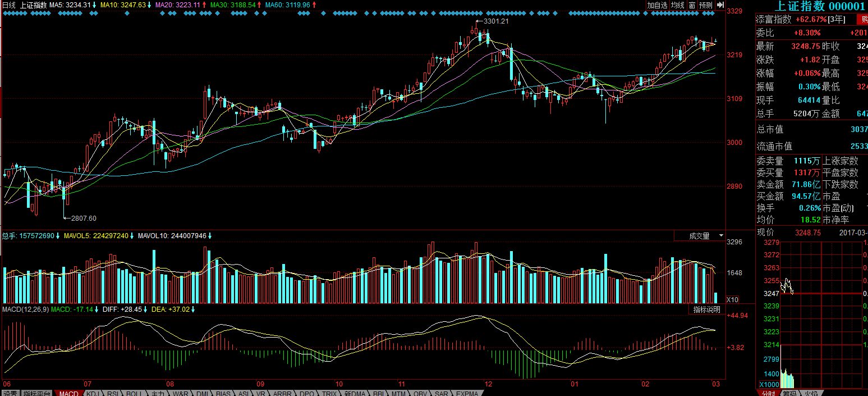This screenshot has height=396, width=868.
Task: Click the 现手 64414 value
Action: coord(809,100)
